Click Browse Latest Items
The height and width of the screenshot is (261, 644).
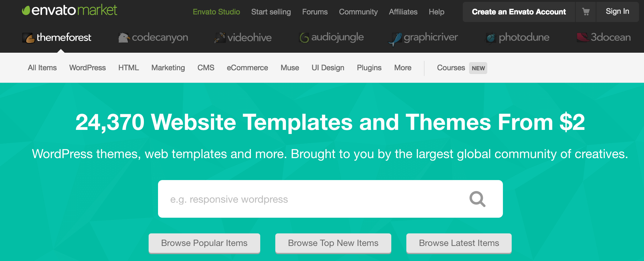(x=459, y=243)
